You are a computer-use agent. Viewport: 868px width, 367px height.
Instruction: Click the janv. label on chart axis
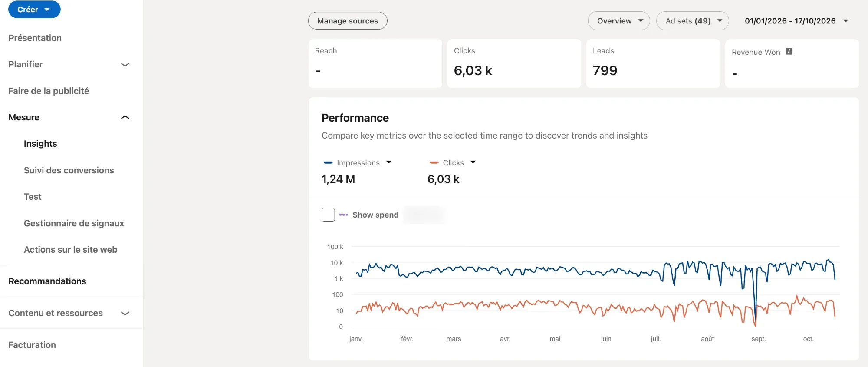[356, 339]
